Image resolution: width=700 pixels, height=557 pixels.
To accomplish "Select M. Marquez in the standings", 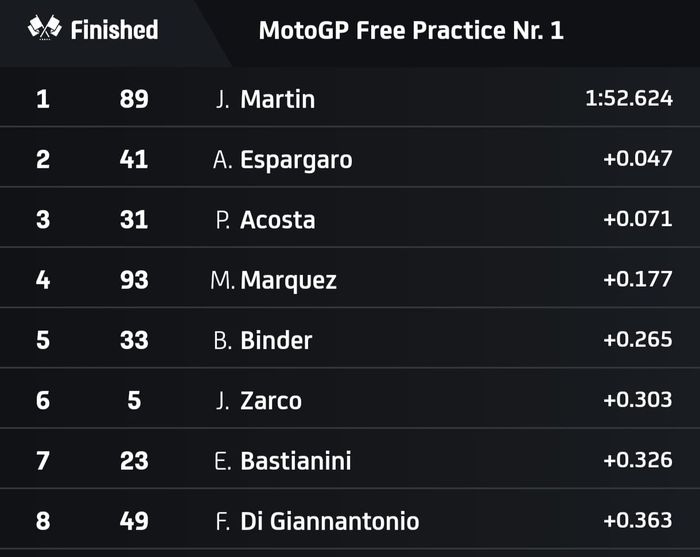I will click(273, 280).
